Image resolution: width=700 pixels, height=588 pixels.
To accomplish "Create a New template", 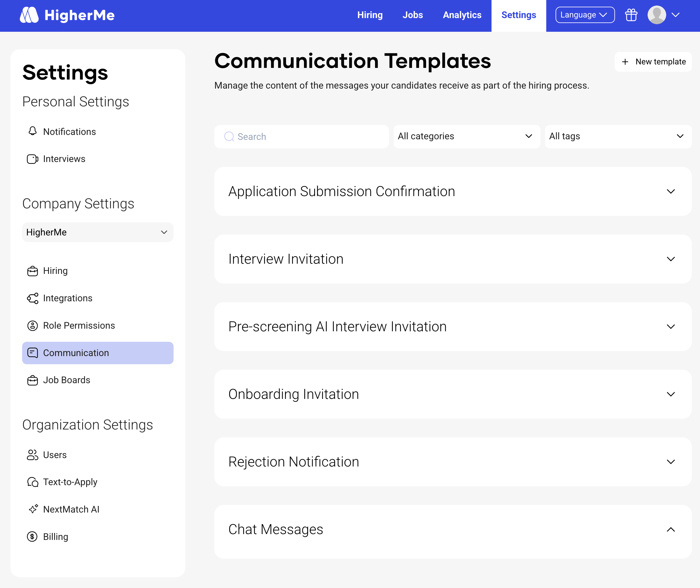I will coord(653,62).
